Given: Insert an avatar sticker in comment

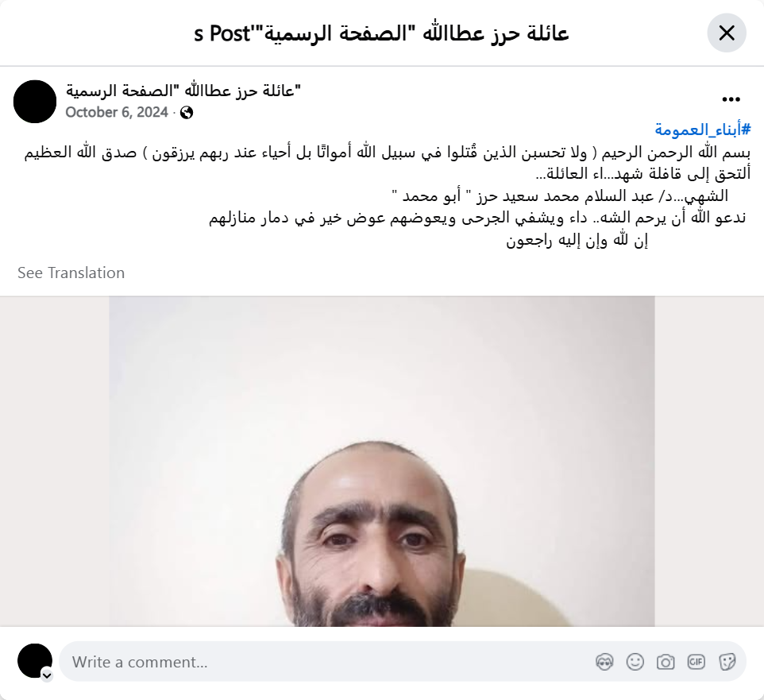Looking at the screenshot, I should [x=604, y=662].
